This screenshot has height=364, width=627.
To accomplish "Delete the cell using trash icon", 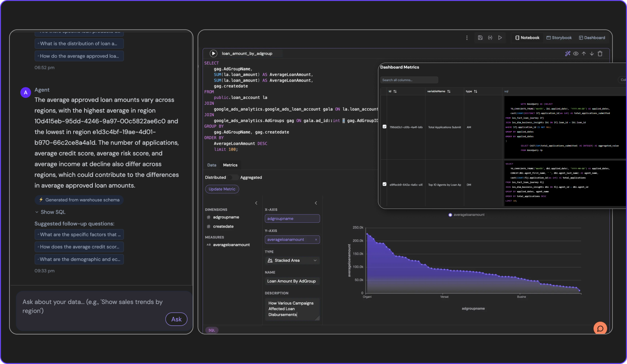I will pyautogui.click(x=600, y=54).
